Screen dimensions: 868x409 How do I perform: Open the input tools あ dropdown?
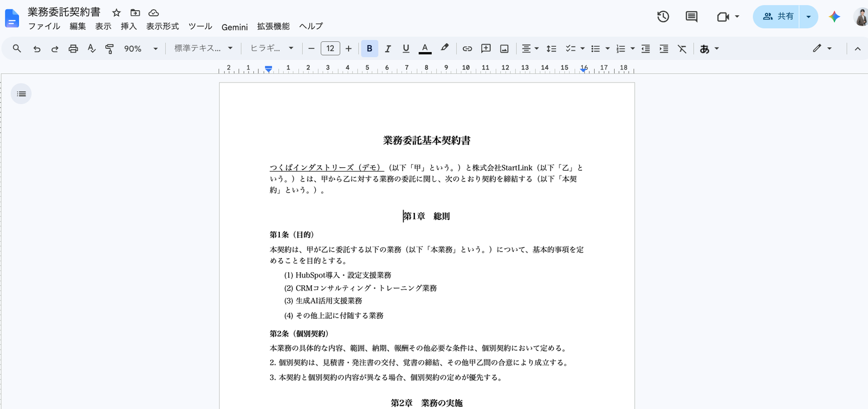point(709,48)
